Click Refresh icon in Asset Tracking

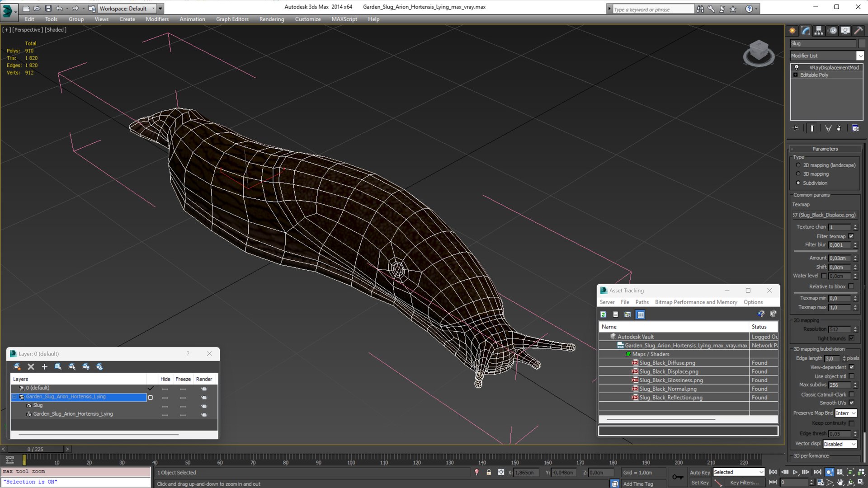(x=603, y=314)
